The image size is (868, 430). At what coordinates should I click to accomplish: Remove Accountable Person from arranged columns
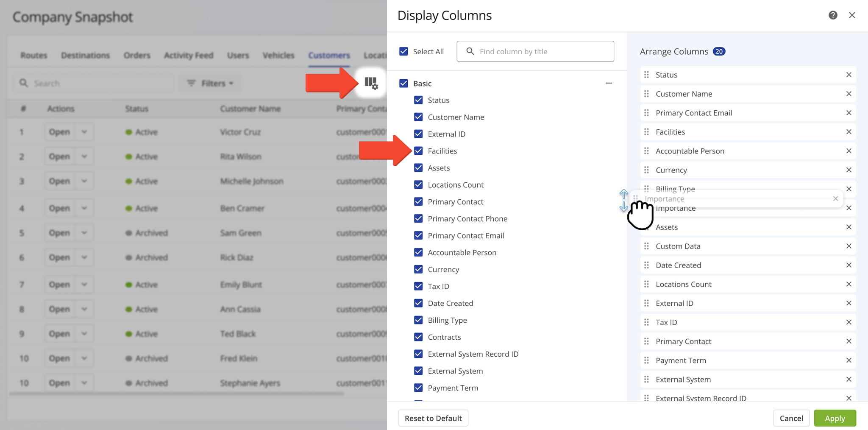click(x=849, y=151)
